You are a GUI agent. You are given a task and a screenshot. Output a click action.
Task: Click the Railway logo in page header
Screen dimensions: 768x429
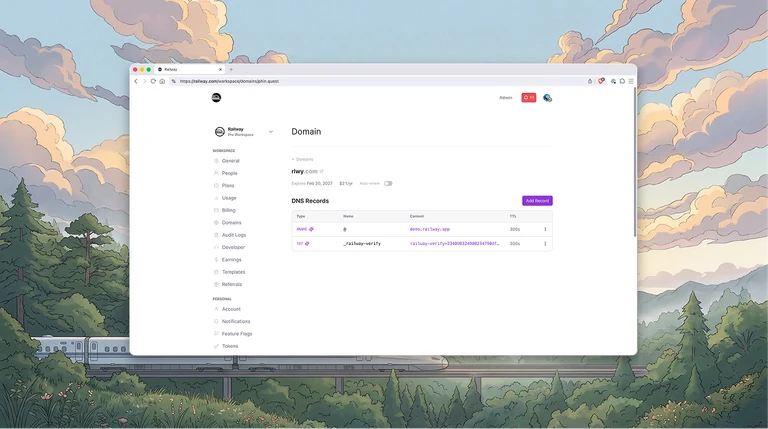pos(216,97)
